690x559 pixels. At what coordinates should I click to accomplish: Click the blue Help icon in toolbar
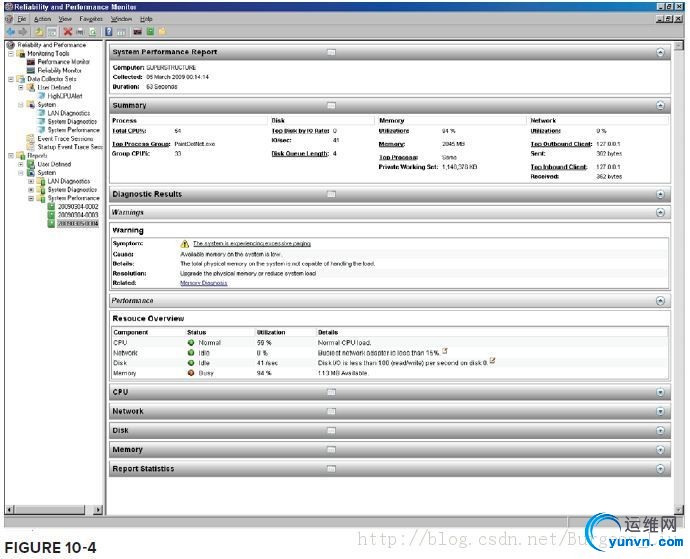click(108, 31)
